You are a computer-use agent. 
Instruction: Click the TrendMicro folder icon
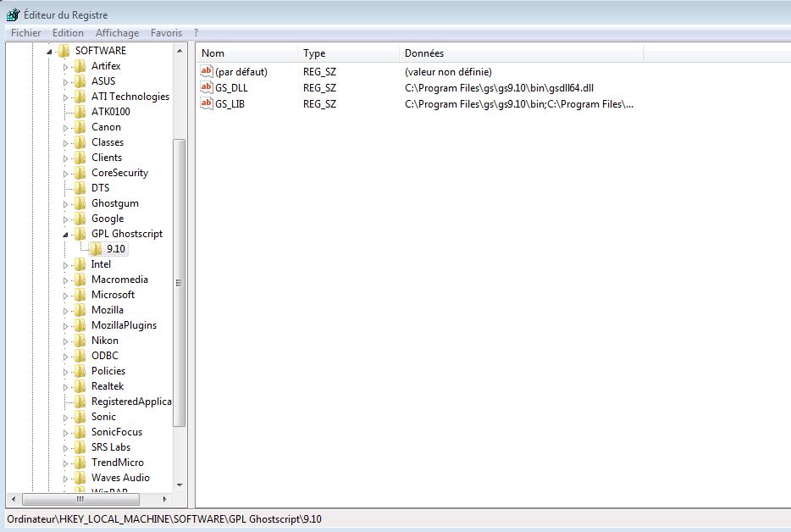pyautogui.click(x=80, y=463)
